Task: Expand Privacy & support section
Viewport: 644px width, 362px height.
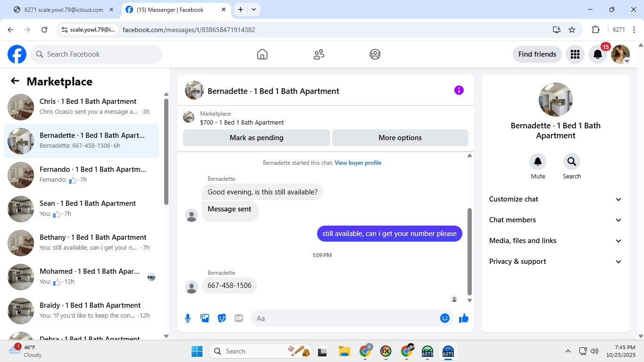Action: 556,261
